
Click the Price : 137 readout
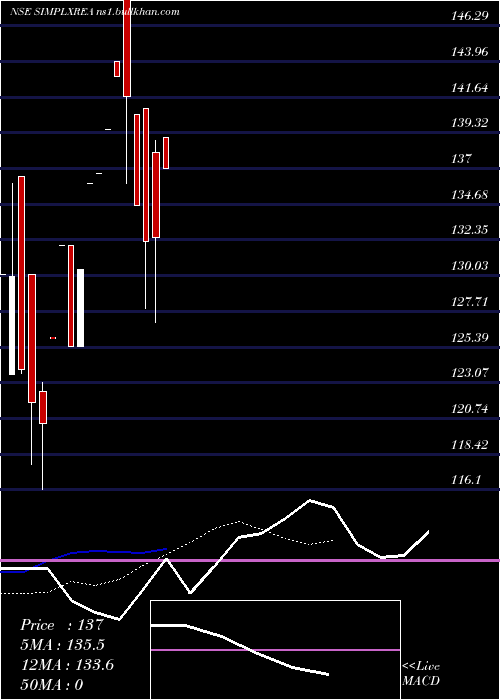click(x=62, y=625)
